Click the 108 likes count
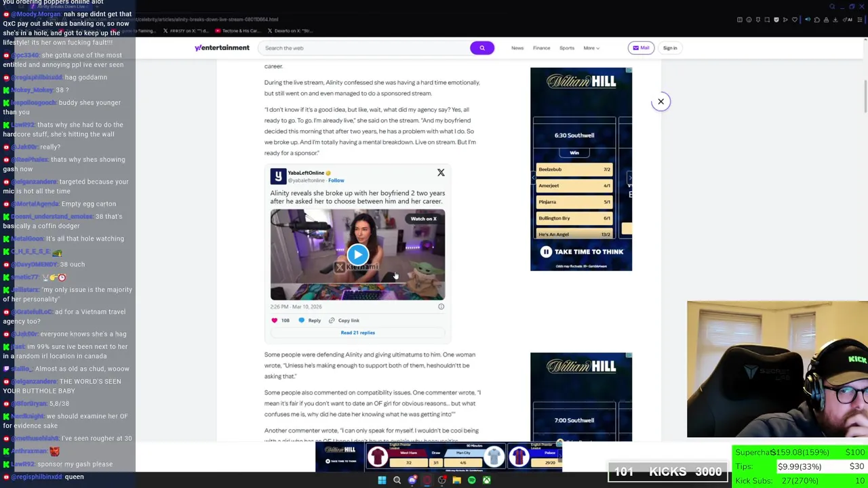This screenshot has height=488, width=868. tap(285, 321)
